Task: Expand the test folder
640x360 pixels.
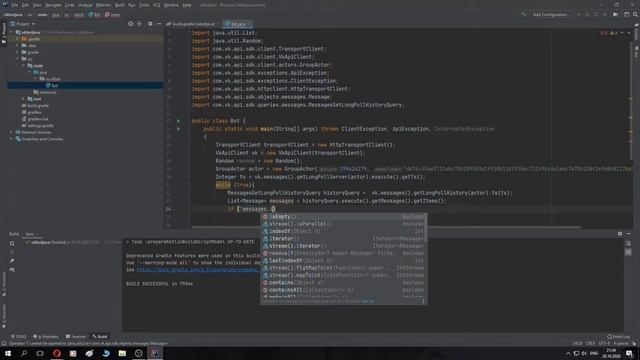Action: pyautogui.click(x=24, y=99)
